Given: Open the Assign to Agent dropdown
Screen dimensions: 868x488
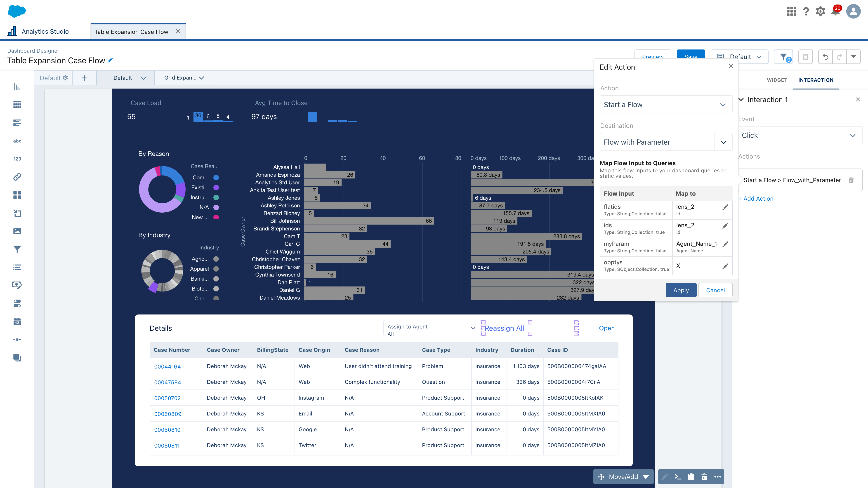Looking at the screenshot, I should (x=431, y=328).
